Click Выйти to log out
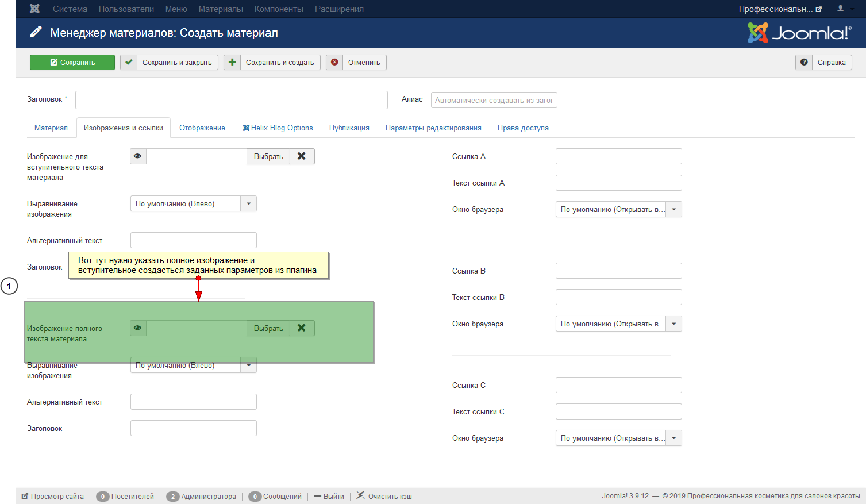866x504 pixels. [x=329, y=497]
